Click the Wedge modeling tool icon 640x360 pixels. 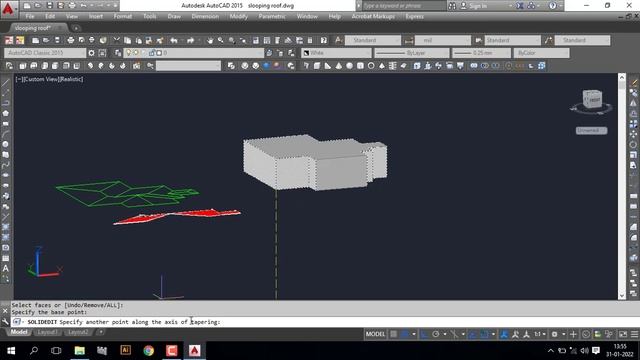point(328,66)
